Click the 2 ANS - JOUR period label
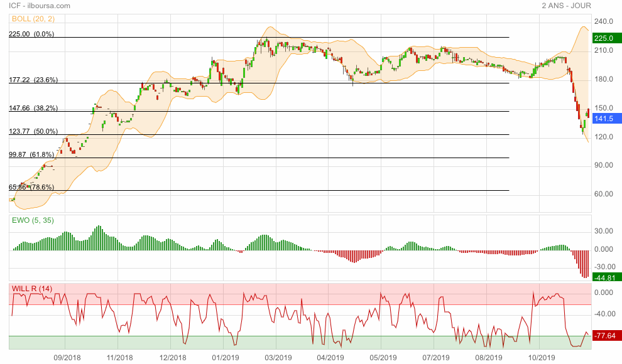Viewport: 622px width, 364px height. click(x=567, y=6)
